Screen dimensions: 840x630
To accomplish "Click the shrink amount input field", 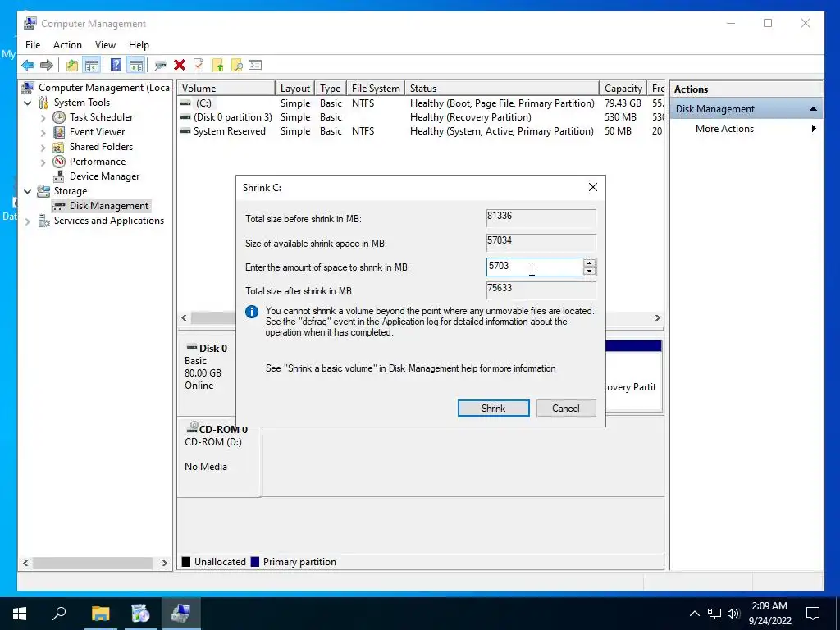I will tap(534, 267).
